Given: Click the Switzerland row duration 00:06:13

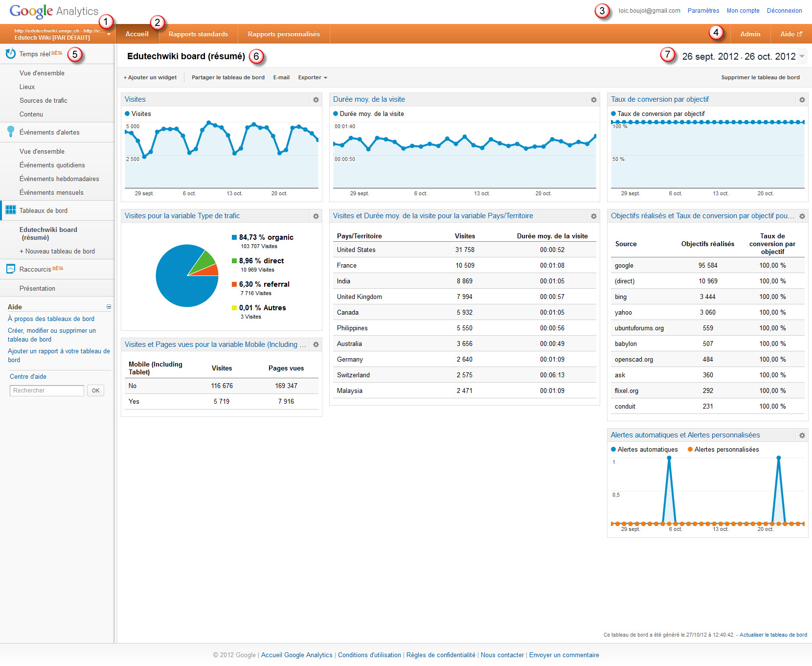Looking at the screenshot, I should pyautogui.click(x=552, y=375).
